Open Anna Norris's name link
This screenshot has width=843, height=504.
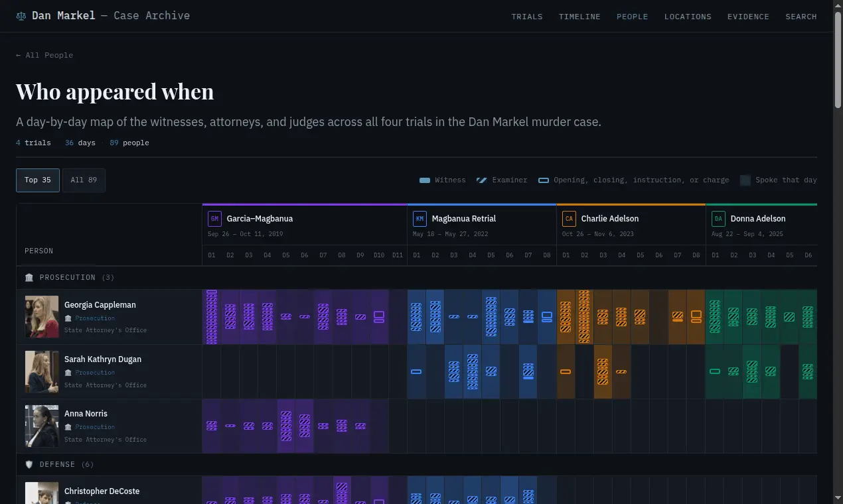pos(86,414)
